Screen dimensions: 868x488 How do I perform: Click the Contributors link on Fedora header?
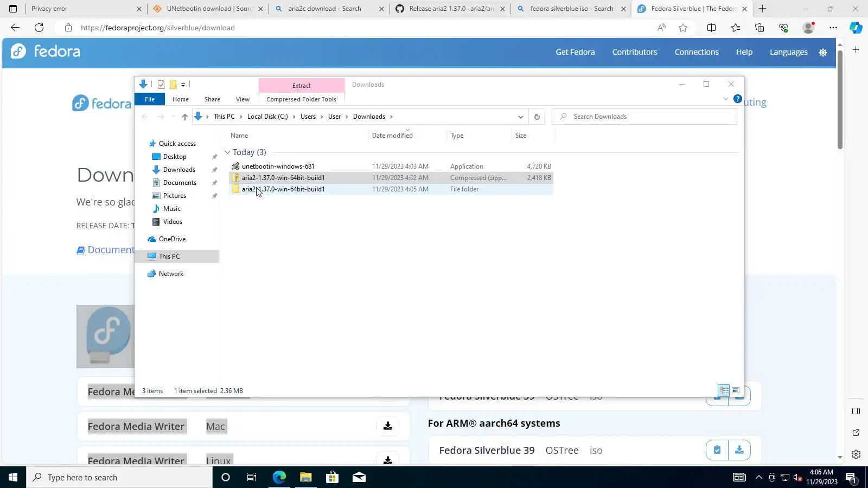(635, 52)
